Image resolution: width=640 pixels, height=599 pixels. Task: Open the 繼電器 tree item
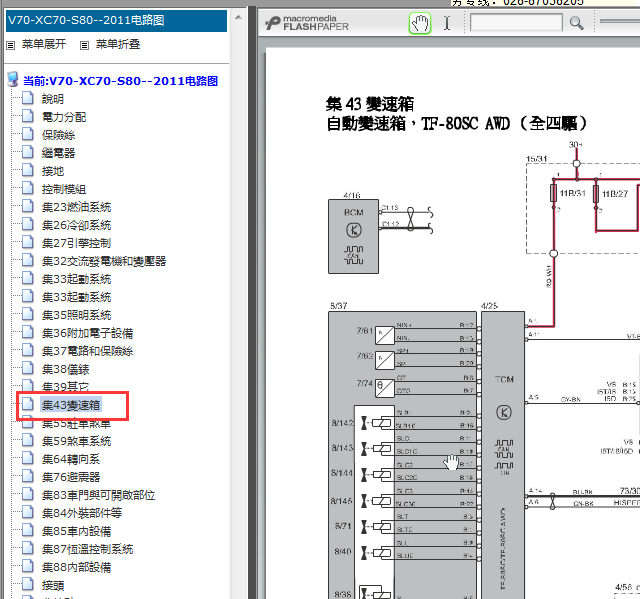pos(58,153)
